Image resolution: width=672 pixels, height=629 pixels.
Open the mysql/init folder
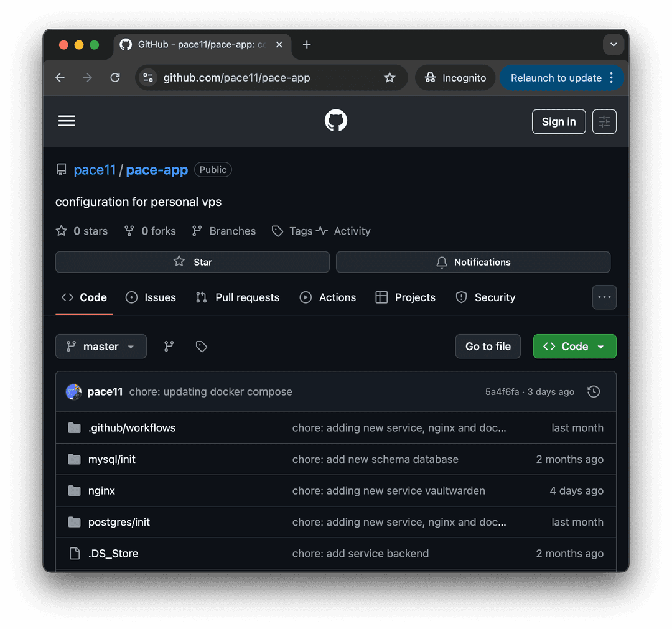tap(112, 459)
